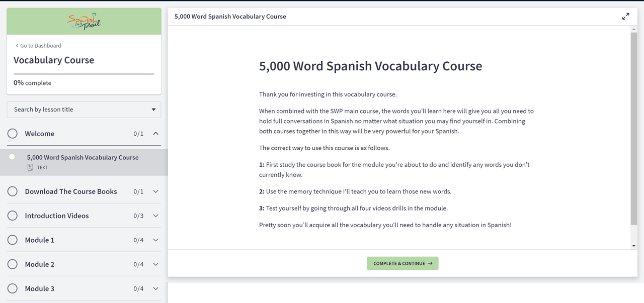The width and height of the screenshot is (644, 303).
Task: Click the fullscreen expand icon
Action: pos(625,17)
